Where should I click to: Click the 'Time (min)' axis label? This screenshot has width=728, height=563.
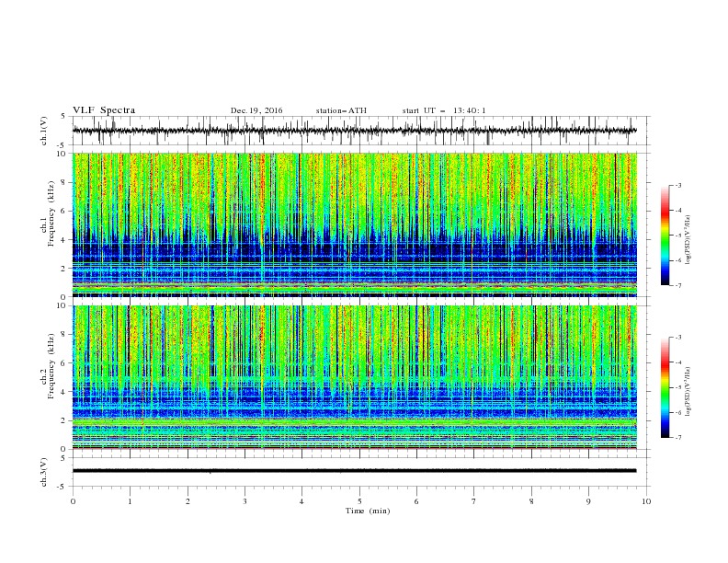[x=368, y=511]
